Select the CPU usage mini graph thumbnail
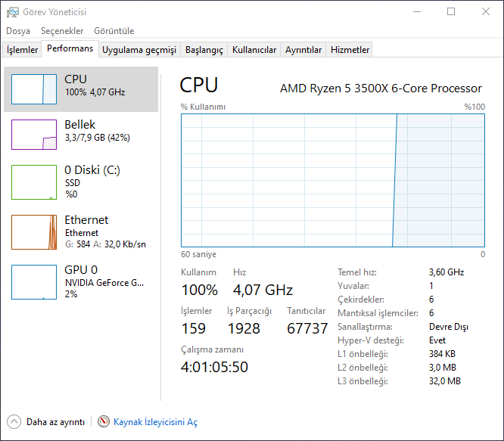 point(34,89)
